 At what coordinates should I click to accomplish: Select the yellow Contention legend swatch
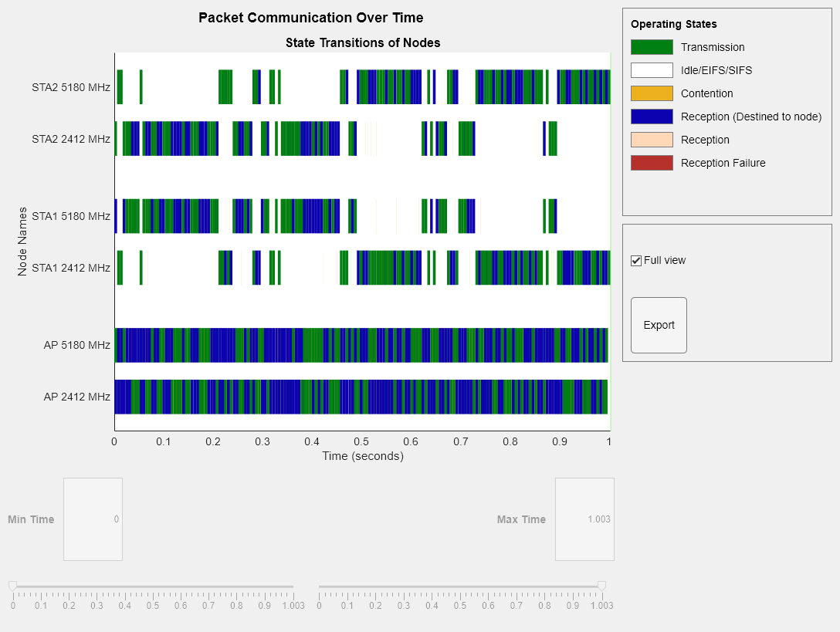(652, 93)
